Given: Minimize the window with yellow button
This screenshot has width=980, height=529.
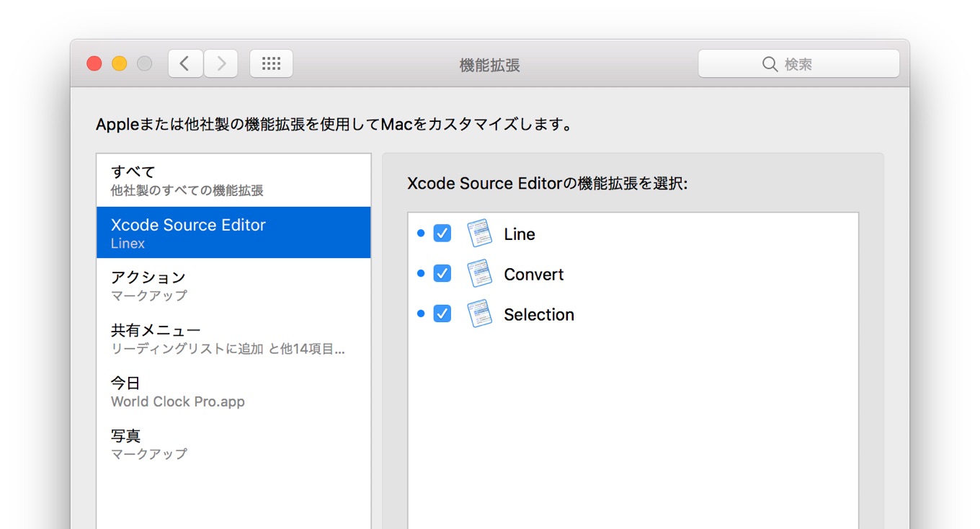Looking at the screenshot, I should [x=120, y=64].
